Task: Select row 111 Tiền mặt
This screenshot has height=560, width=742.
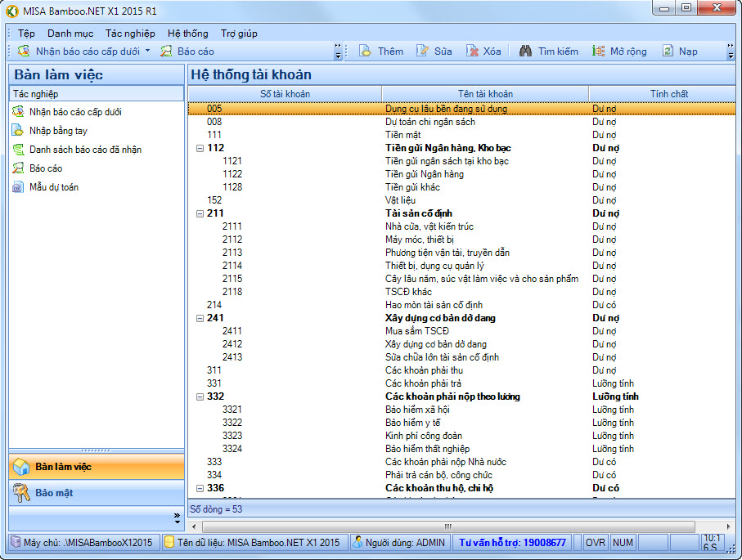Action: coord(462,135)
